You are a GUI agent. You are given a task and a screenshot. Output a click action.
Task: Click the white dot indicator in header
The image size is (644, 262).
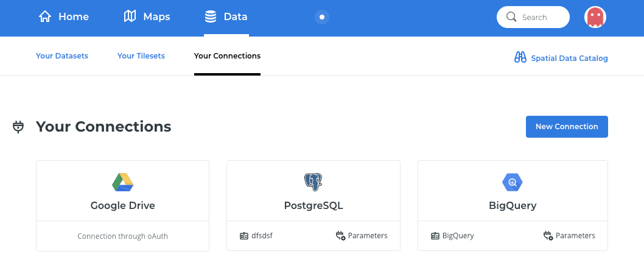coord(322,17)
